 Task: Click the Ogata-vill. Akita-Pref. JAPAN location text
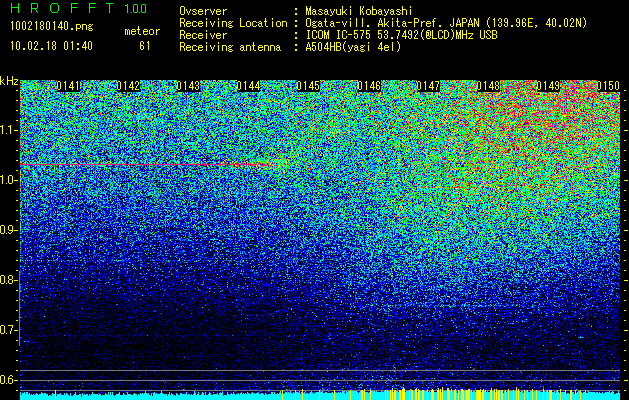(446, 24)
